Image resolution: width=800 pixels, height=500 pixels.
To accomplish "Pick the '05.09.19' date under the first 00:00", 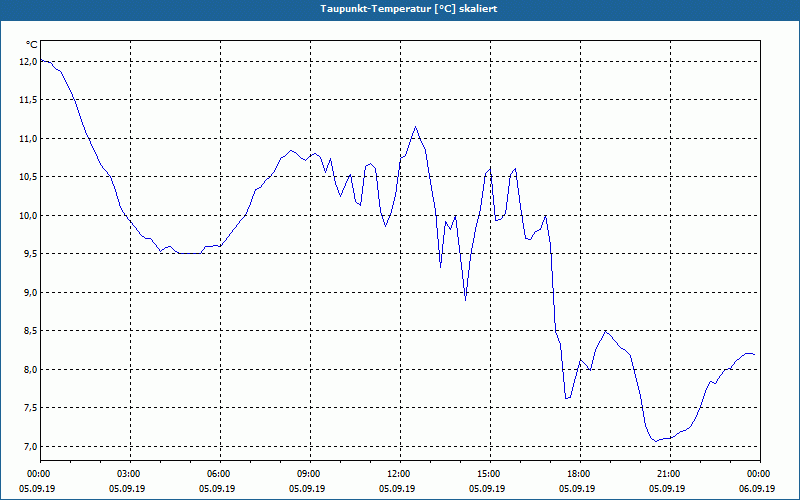I will (x=37, y=489).
